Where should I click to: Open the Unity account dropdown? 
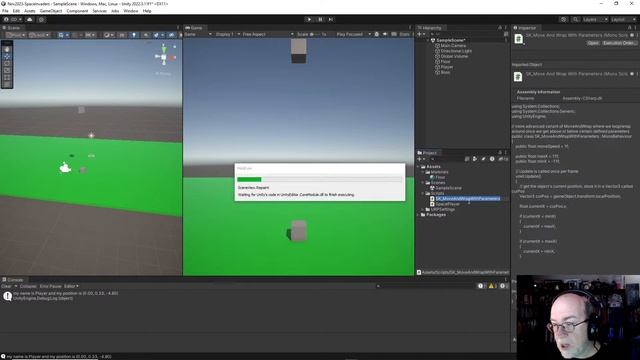13,19
